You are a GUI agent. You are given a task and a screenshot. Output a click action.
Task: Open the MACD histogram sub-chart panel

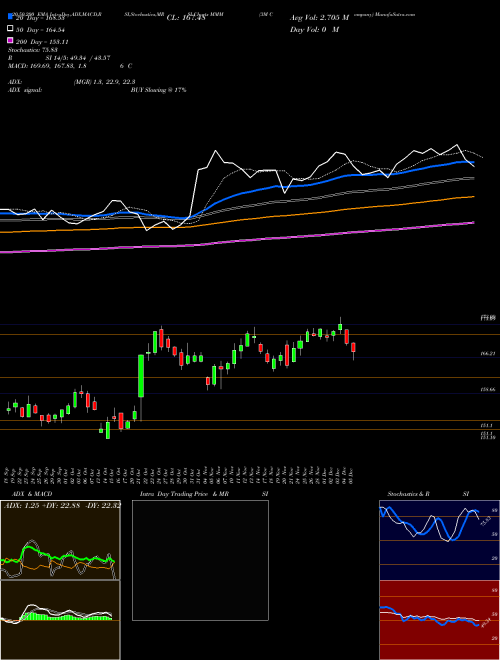pyautogui.click(x=60, y=620)
